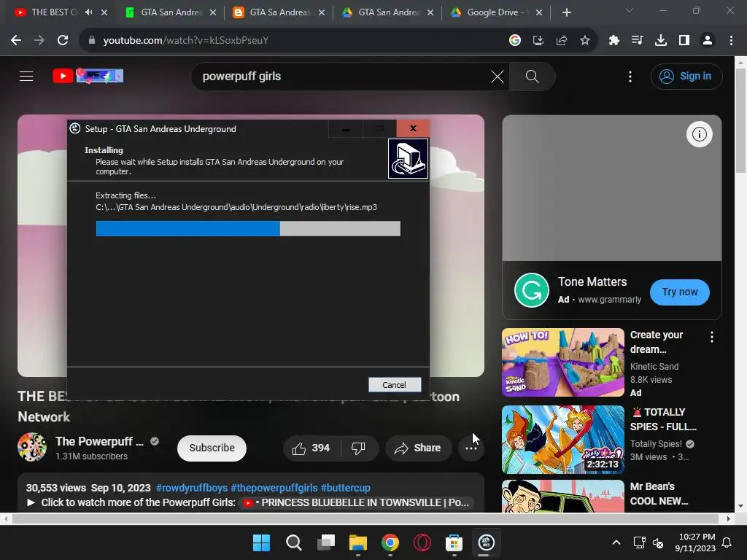Open more actions ellipsis under video
Screen dimensions: 747x560
(471, 448)
